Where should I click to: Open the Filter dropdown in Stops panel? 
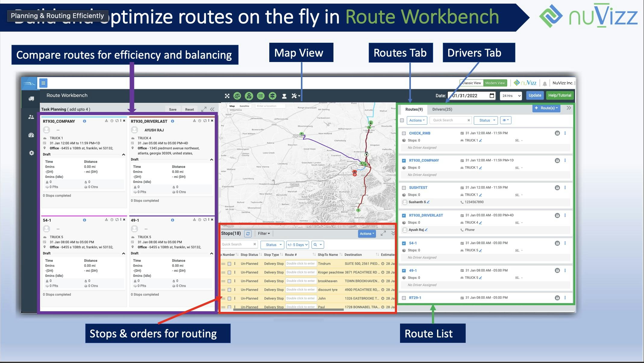click(x=264, y=234)
